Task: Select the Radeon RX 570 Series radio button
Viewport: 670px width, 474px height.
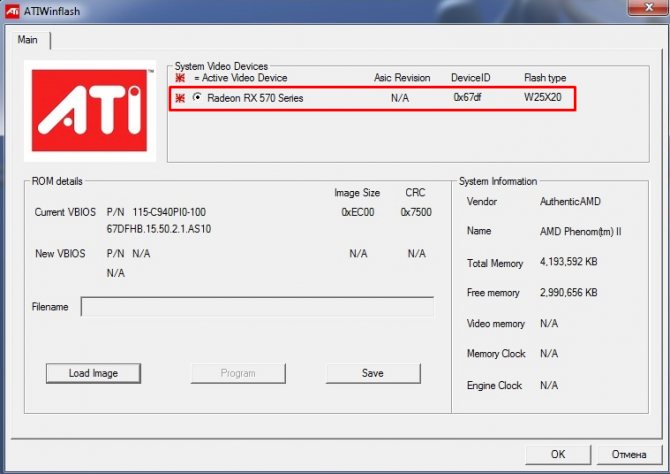Action: pyautogui.click(x=197, y=97)
